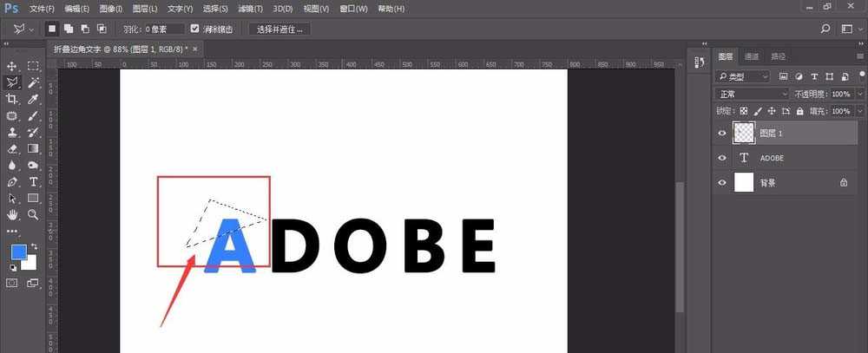Image resolution: width=868 pixels, height=353 pixels.
Task: Select the Magic Wand tool
Action: pos(33,82)
